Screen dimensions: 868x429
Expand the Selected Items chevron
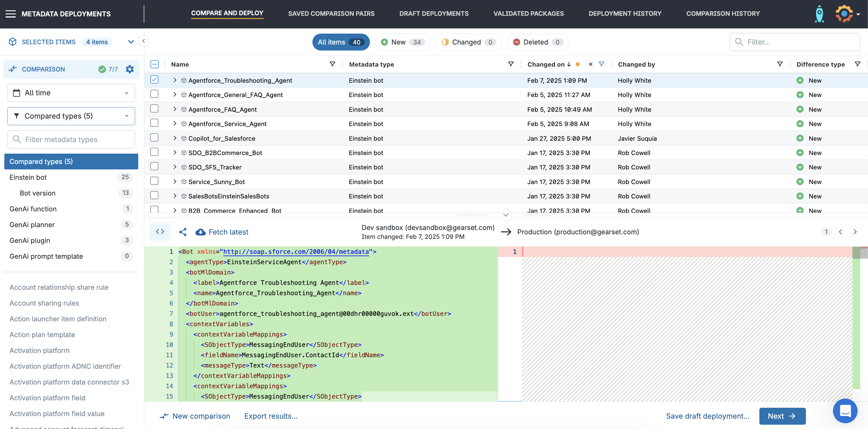[131, 42]
